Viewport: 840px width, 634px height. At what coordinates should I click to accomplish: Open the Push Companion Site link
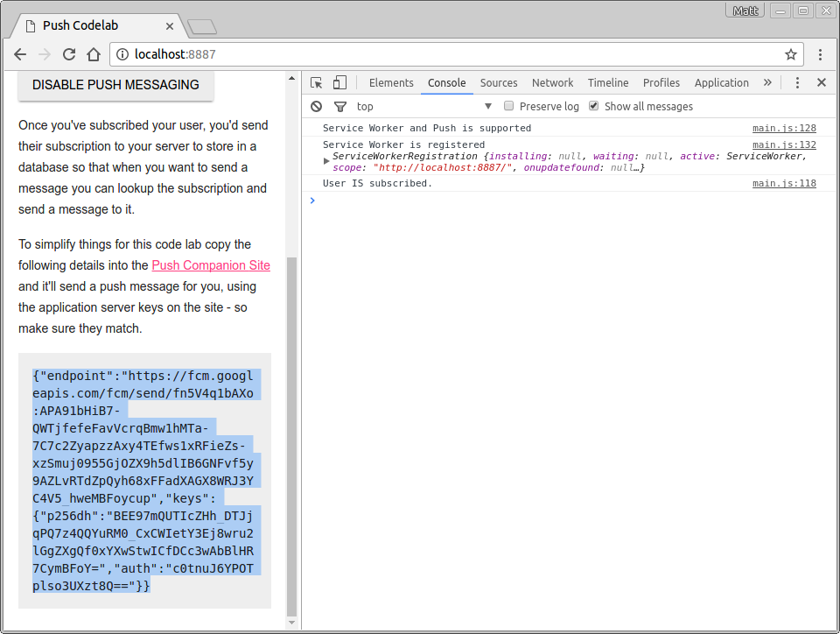tap(211, 265)
